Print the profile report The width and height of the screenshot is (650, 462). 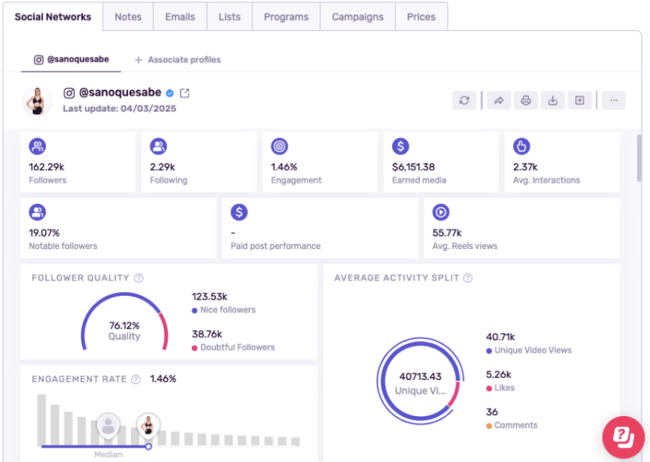525,100
